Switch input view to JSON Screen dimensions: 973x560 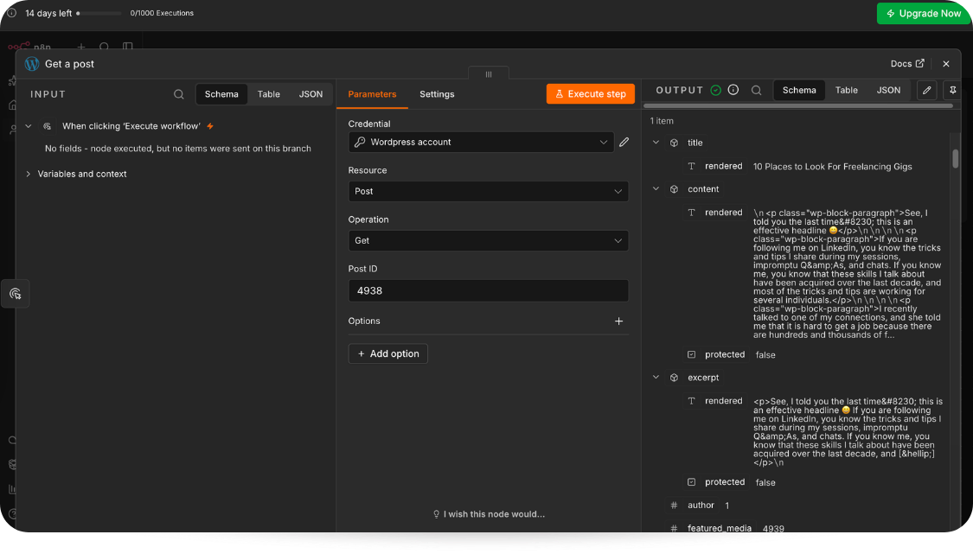pyautogui.click(x=310, y=94)
